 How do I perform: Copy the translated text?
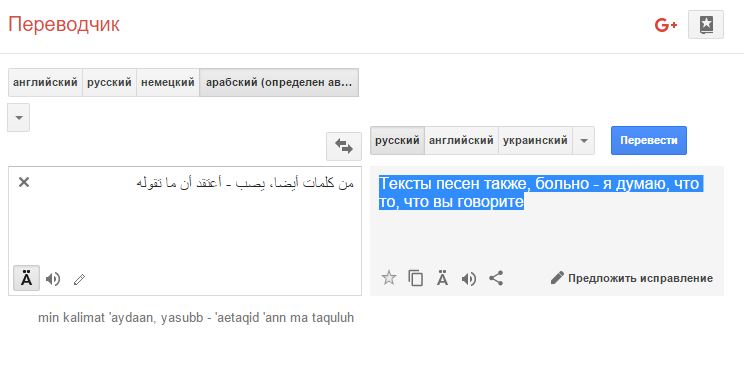416,278
